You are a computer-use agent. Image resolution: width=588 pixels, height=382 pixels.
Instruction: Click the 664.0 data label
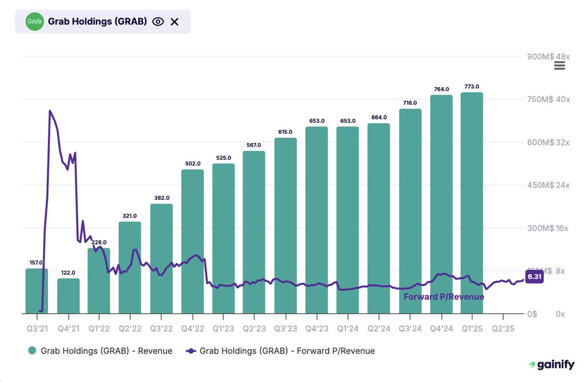click(379, 118)
